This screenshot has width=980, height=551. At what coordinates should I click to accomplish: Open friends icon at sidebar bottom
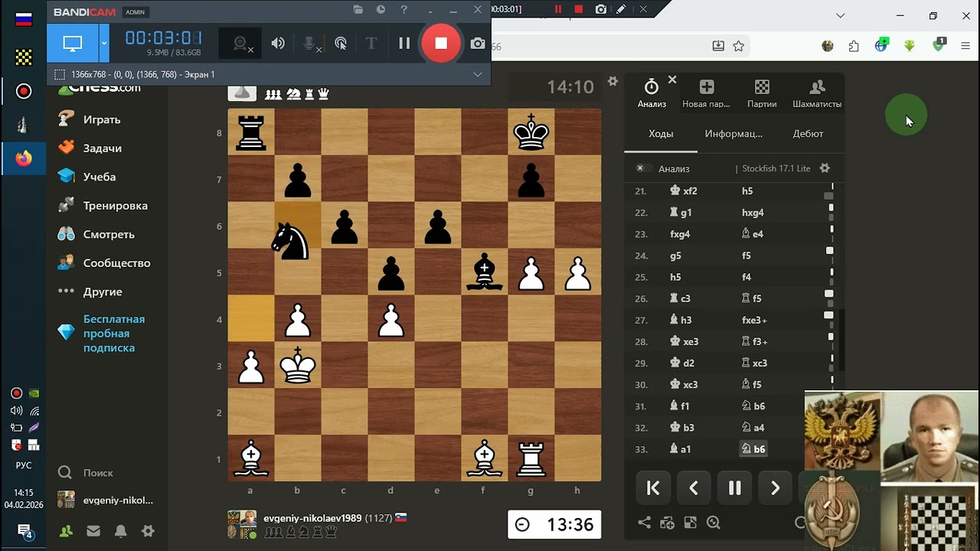pyautogui.click(x=67, y=531)
